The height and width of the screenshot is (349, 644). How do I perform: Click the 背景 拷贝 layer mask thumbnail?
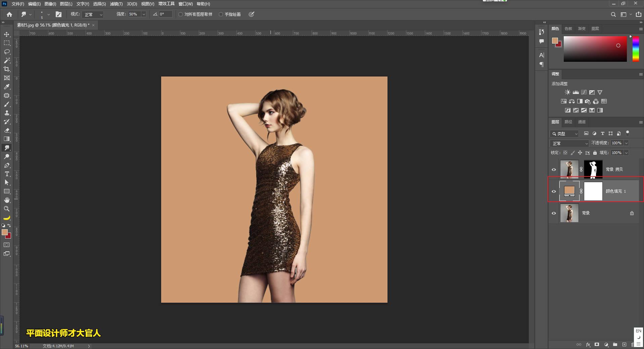tap(593, 169)
